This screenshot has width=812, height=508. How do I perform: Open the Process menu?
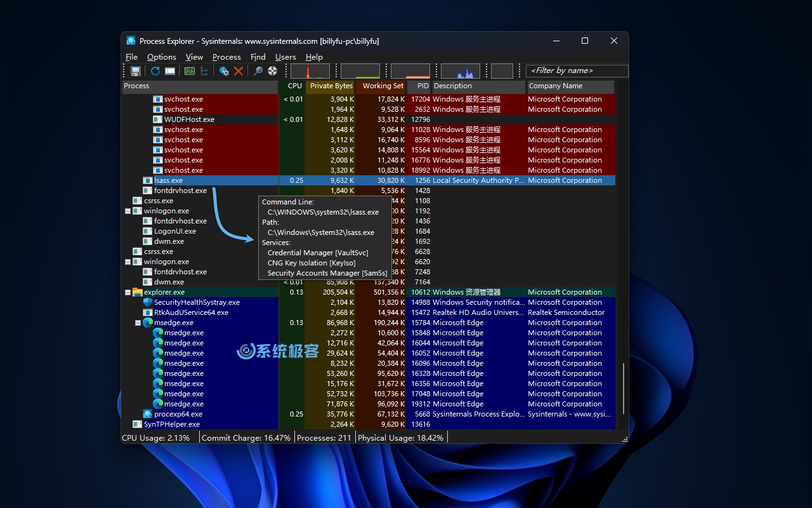(x=226, y=57)
